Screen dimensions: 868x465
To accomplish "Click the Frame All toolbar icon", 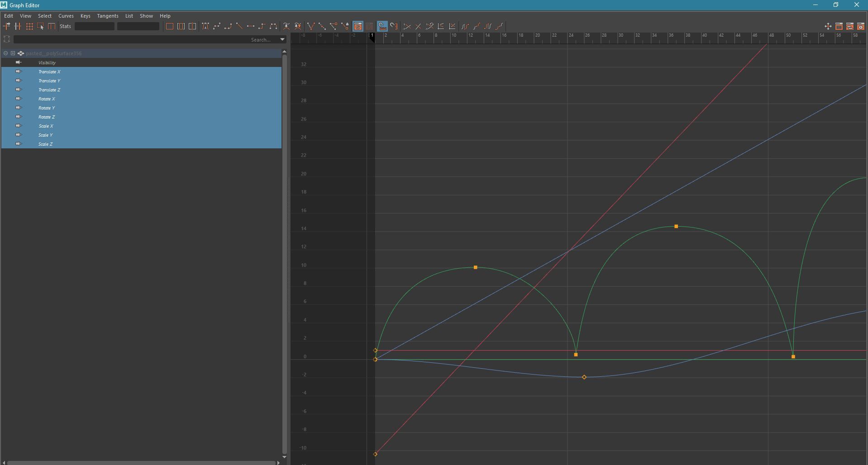I will point(169,26).
